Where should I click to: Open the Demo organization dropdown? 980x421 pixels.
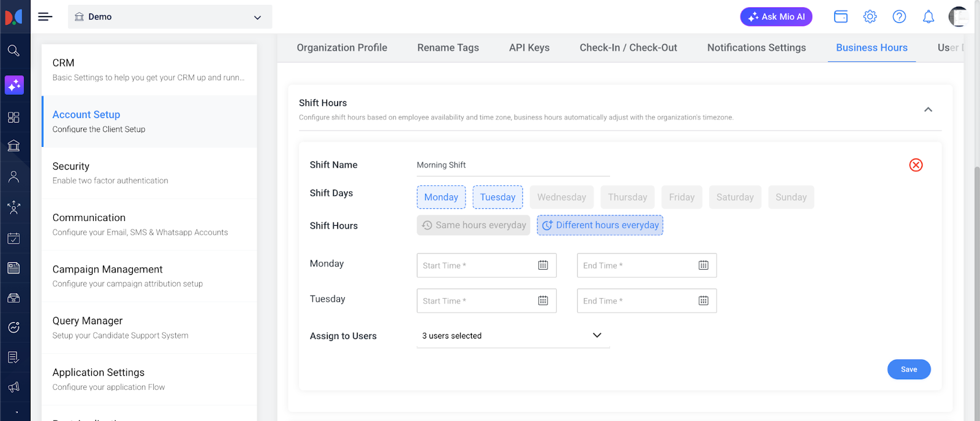pos(170,17)
